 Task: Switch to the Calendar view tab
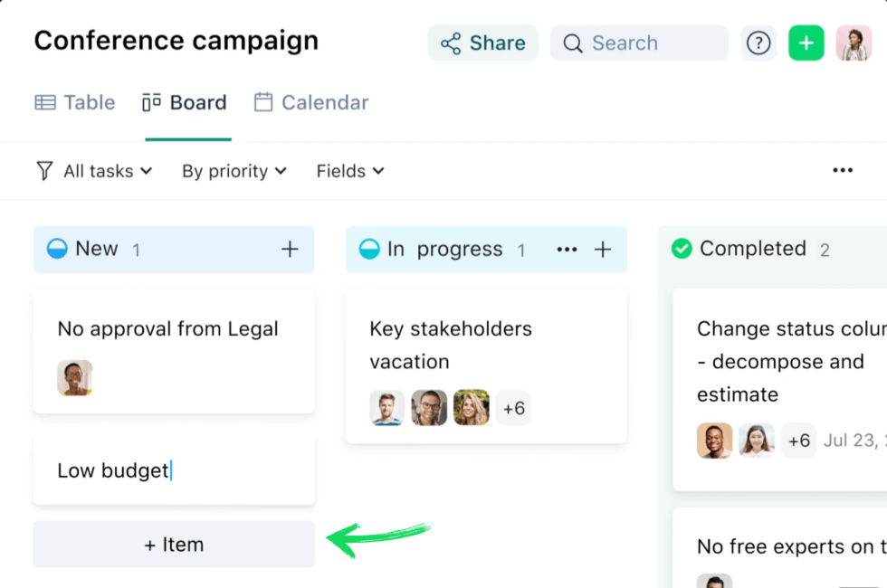coord(310,102)
